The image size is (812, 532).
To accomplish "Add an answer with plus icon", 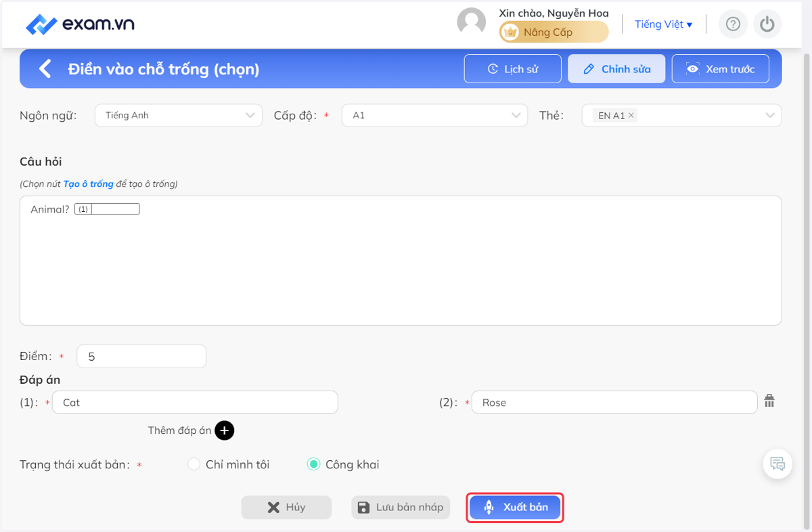I will 225,430.
